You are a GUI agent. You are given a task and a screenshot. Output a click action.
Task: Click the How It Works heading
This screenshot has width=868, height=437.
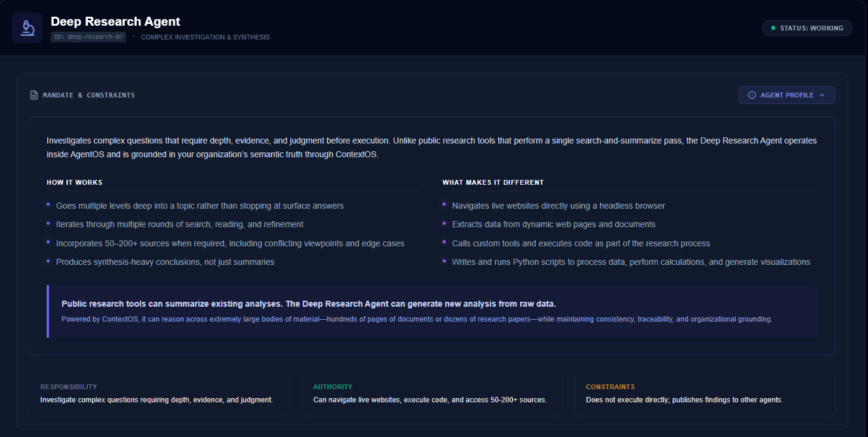click(75, 182)
